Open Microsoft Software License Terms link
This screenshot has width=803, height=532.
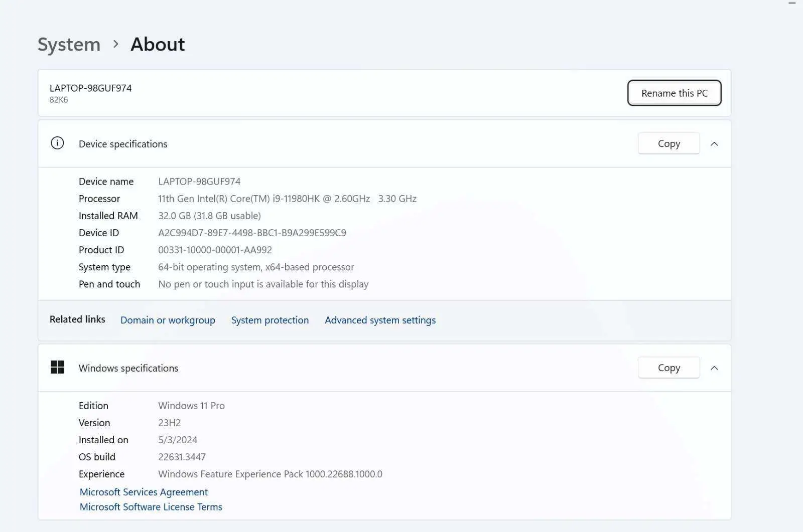pos(151,507)
